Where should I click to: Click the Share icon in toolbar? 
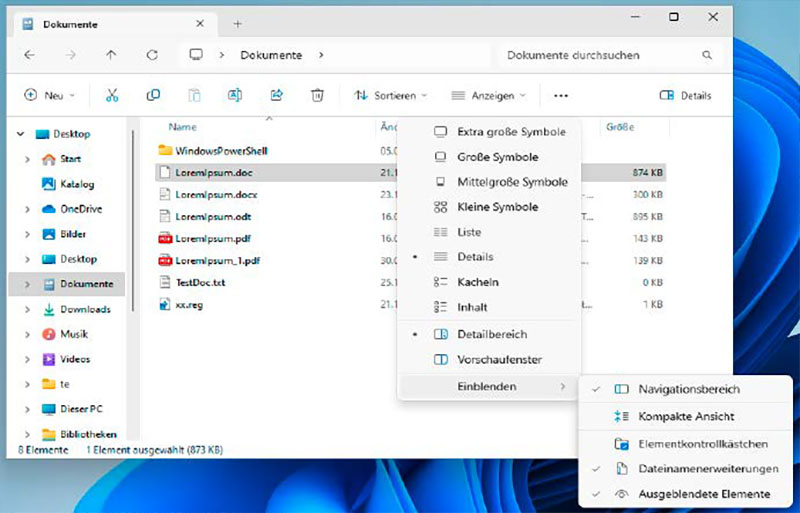click(x=277, y=95)
